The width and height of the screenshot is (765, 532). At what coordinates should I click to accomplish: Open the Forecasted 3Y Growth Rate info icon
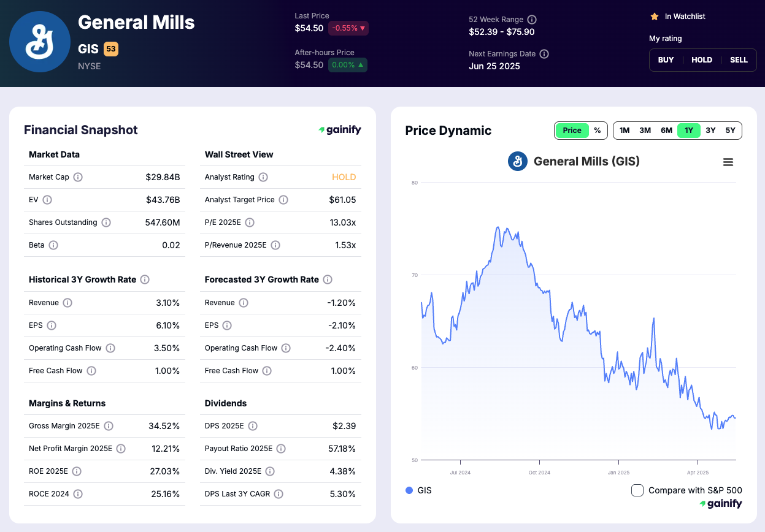pos(328,279)
